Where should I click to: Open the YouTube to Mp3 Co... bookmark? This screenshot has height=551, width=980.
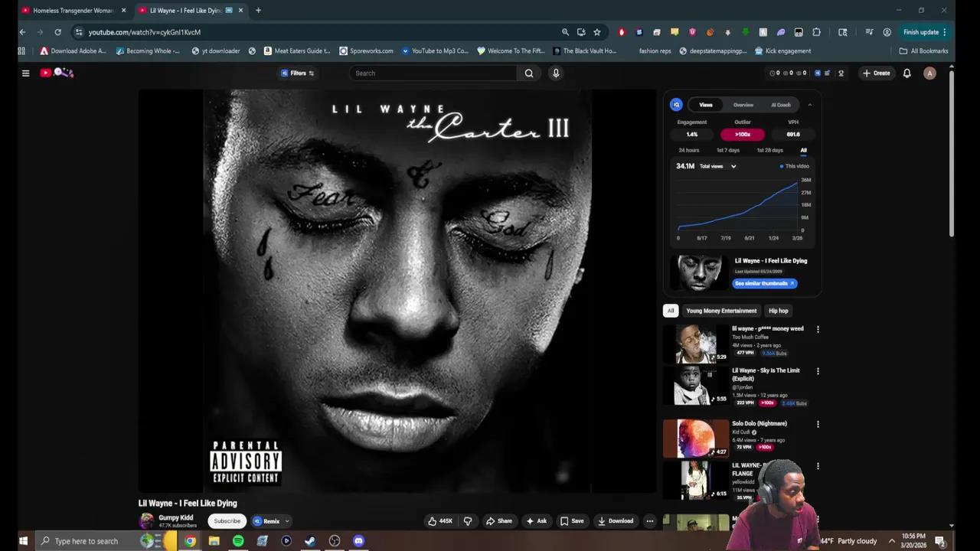click(x=435, y=51)
